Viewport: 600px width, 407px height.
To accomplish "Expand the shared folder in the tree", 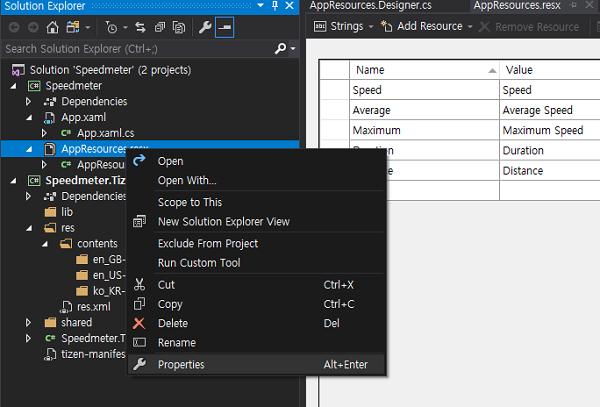I will (30, 323).
